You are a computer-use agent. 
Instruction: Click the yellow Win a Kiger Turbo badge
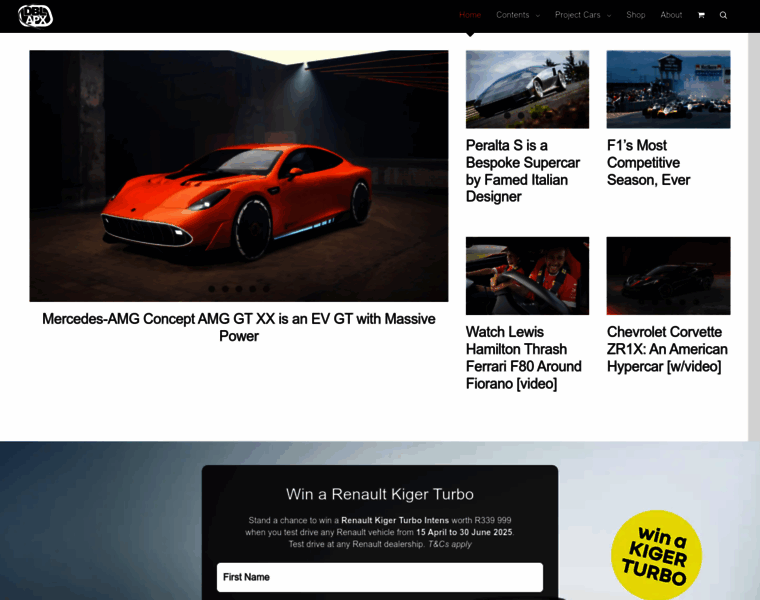click(x=657, y=555)
